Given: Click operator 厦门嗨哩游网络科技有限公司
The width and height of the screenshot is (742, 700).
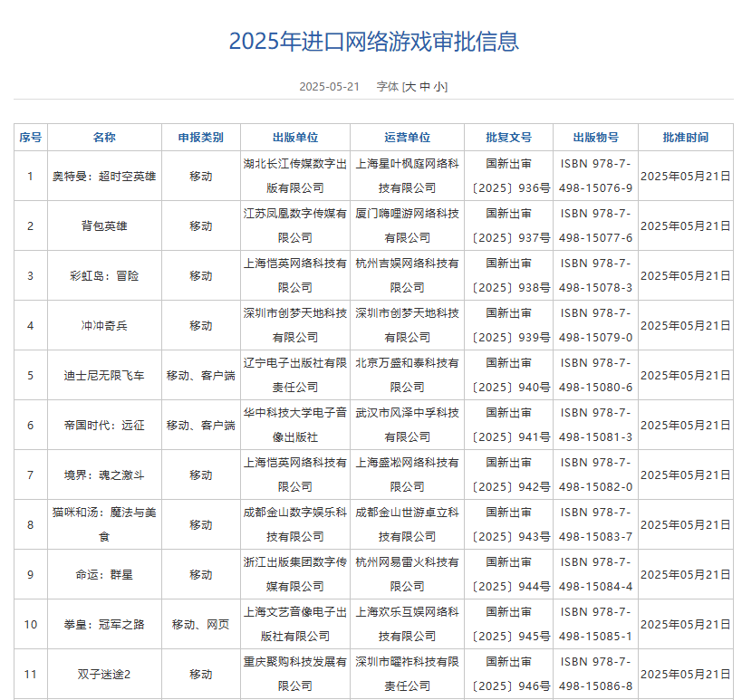Looking at the screenshot, I should pos(407,225).
